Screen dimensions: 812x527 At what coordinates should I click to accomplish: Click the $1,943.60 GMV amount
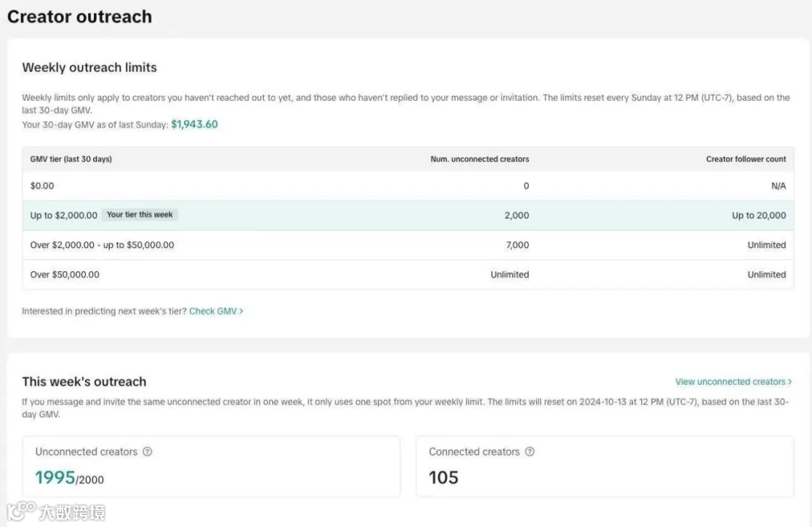(195, 124)
